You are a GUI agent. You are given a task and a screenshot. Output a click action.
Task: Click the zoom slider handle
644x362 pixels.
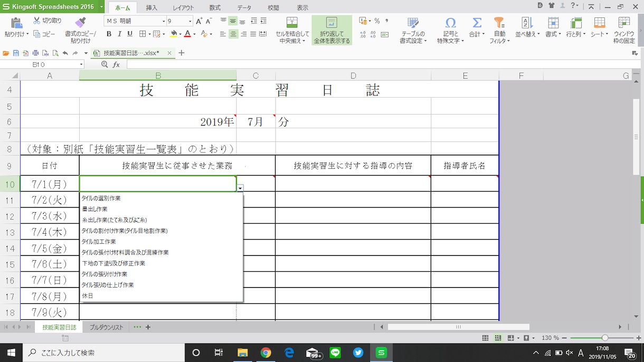click(605, 338)
